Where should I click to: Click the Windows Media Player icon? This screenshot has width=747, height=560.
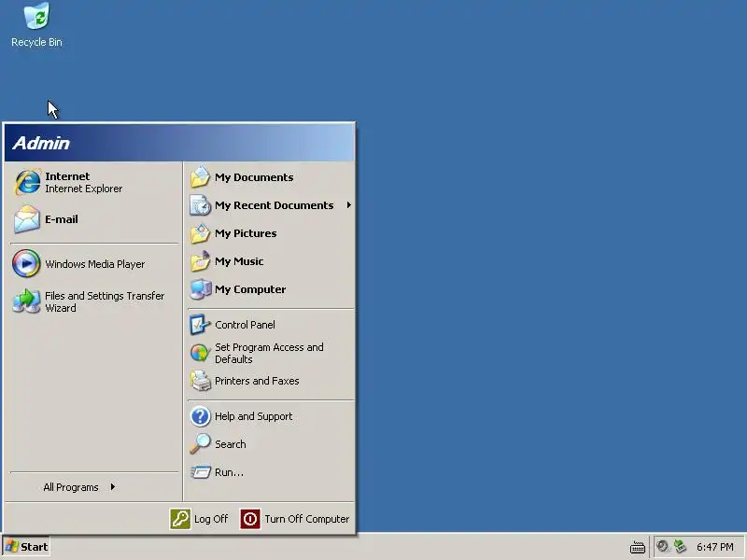26,263
